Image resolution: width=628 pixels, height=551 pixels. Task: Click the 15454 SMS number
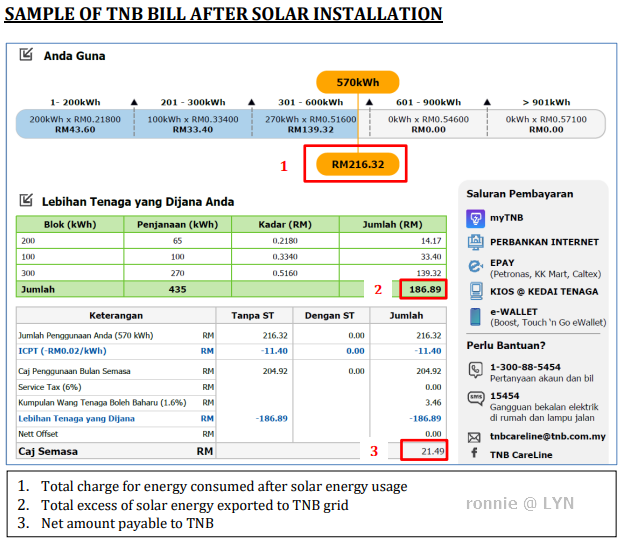505,396
